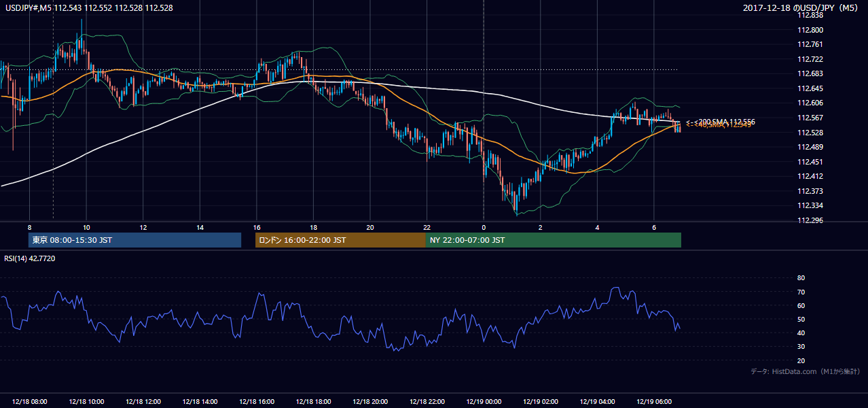Click the 12/19 04:00 date label

coord(597,402)
